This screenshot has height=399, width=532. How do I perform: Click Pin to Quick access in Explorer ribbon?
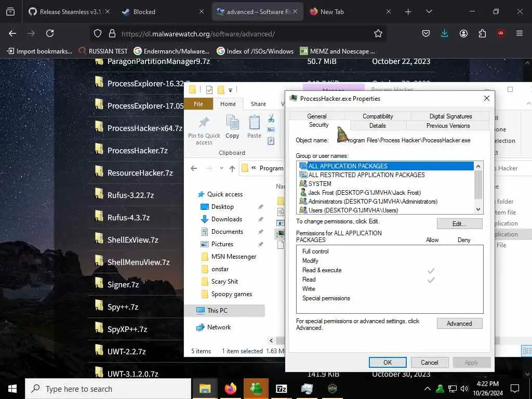204,131
